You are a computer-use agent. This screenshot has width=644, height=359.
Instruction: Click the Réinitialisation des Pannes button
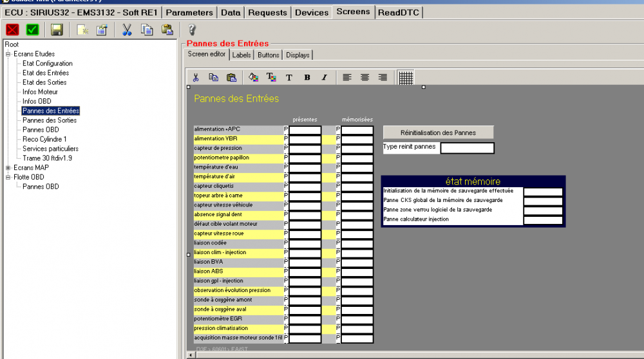click(x=438, y=133)
